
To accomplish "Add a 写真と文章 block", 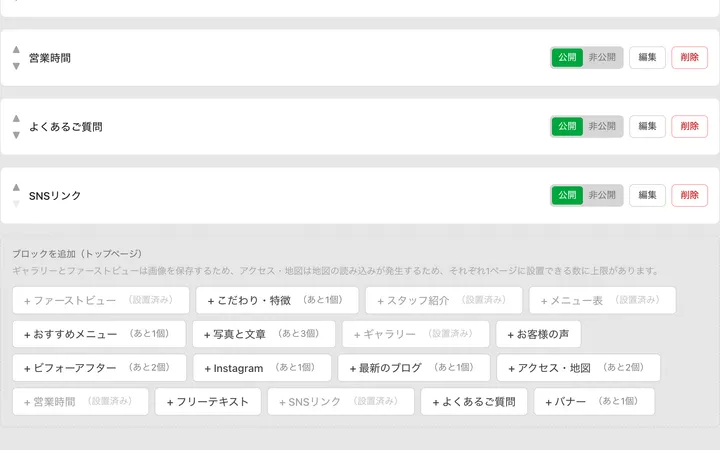I will click(x=264, y=334).
